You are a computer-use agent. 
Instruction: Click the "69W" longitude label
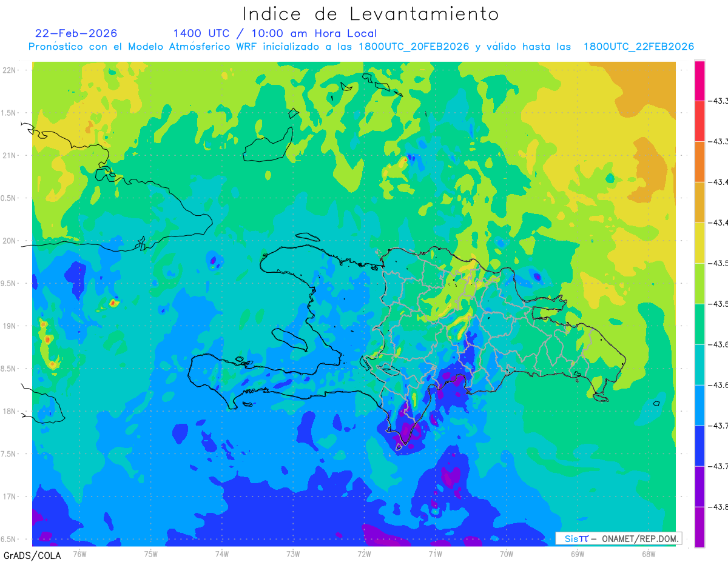(x=577, y=554)
